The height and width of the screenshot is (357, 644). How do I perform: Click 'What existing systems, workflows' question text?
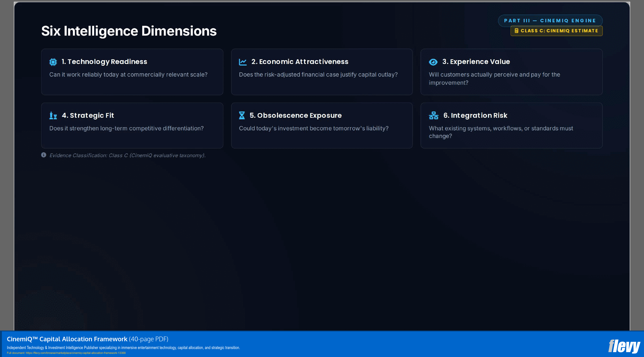(x=501, y=132)
